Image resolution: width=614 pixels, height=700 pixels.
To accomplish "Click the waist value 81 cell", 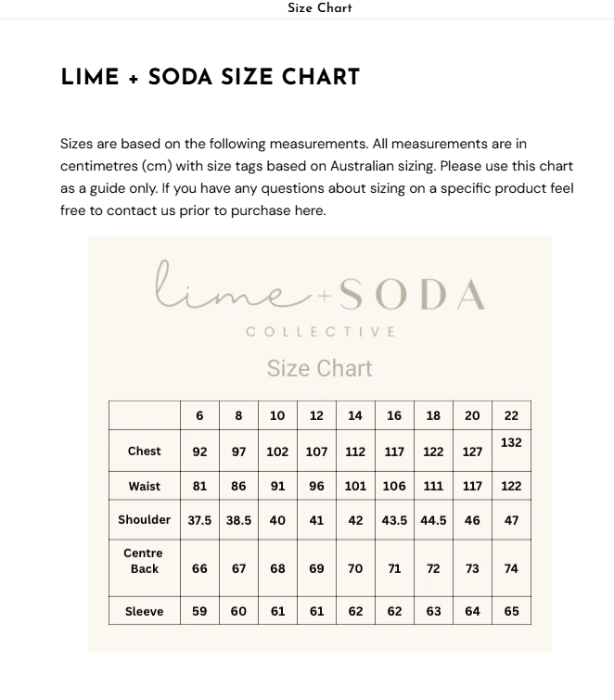I will (x=199, y=486).
